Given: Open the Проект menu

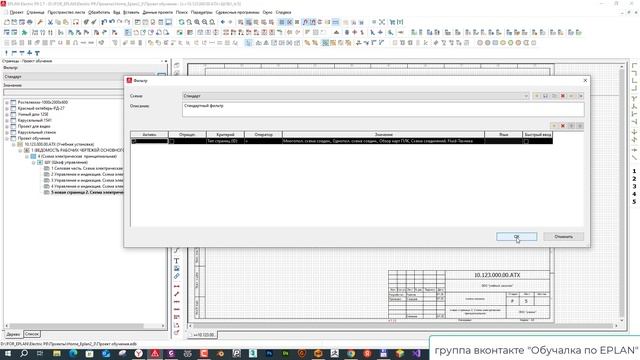Looking at the screenshot, I should tap(16, 12).
